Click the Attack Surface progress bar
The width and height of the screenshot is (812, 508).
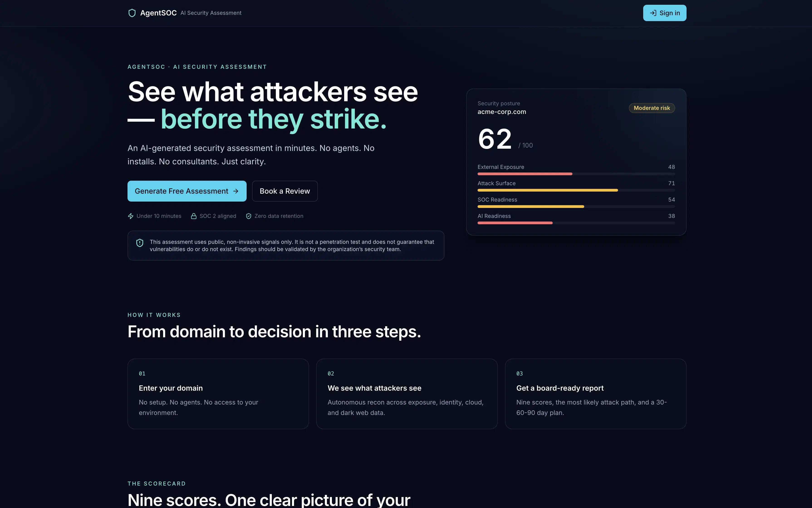click(576, 190)
